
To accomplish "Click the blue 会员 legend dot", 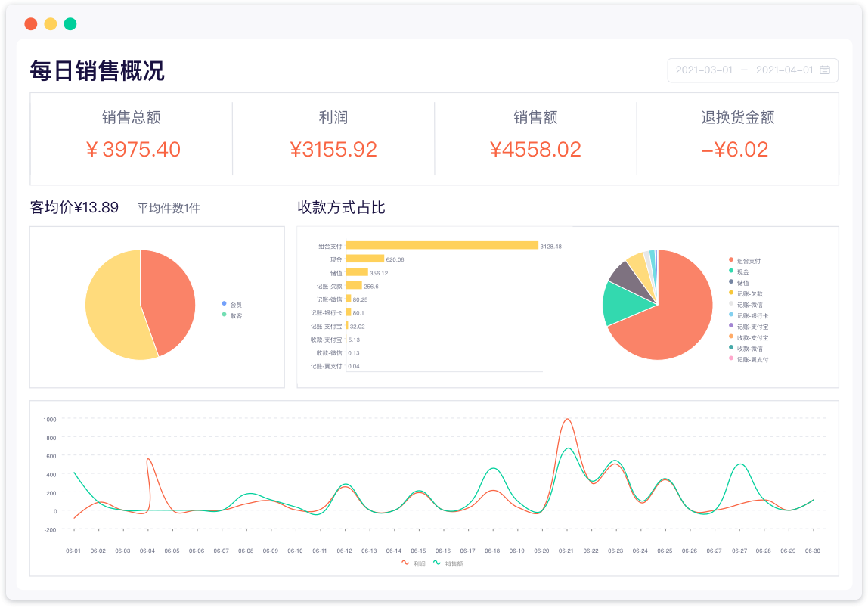I will coord(225,304).
